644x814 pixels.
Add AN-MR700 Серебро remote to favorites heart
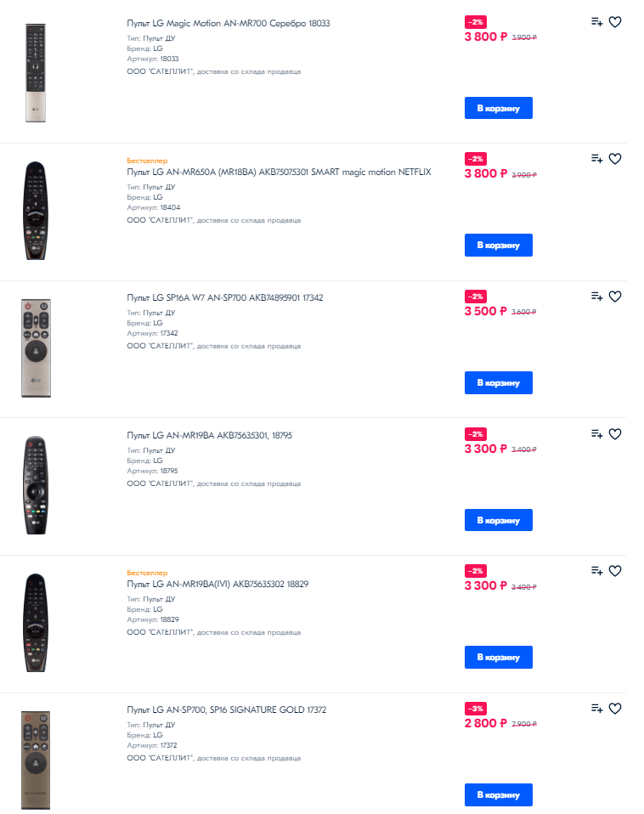615,22
